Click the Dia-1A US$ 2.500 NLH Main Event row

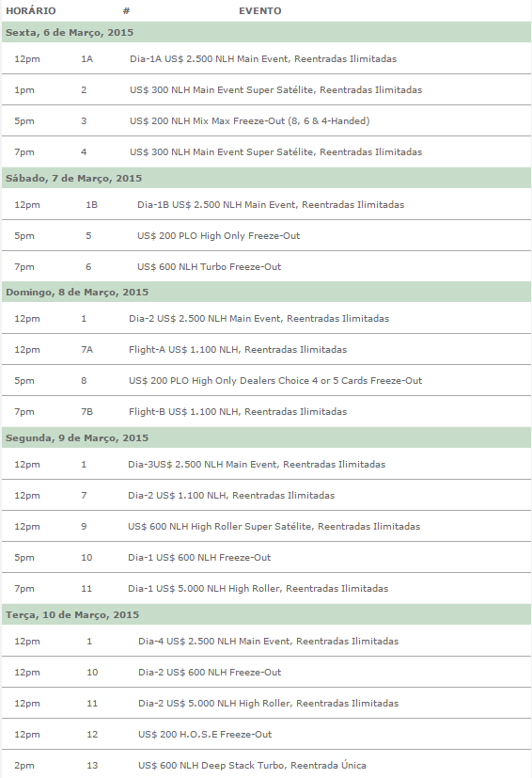[266, 58]
